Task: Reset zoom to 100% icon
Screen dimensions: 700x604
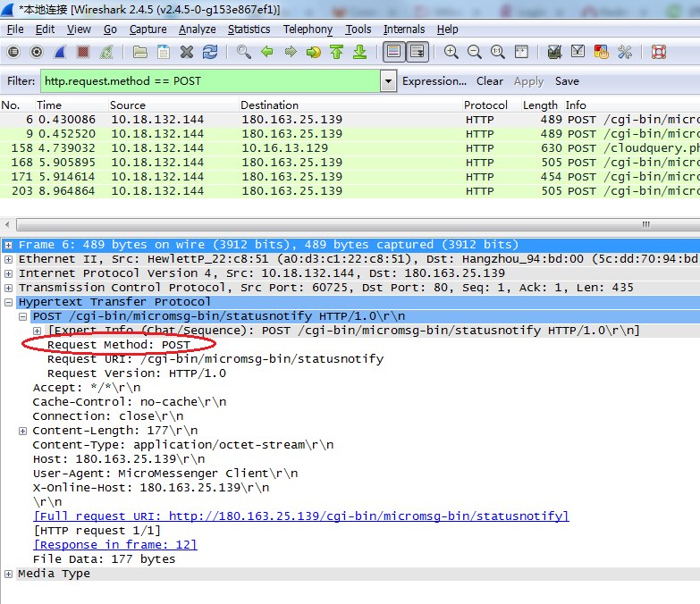Action: (497, 52)
